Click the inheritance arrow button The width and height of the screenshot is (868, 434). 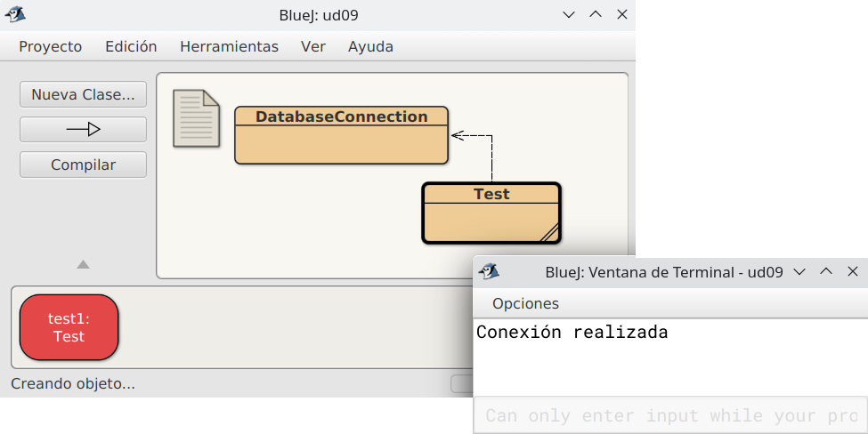83,129
